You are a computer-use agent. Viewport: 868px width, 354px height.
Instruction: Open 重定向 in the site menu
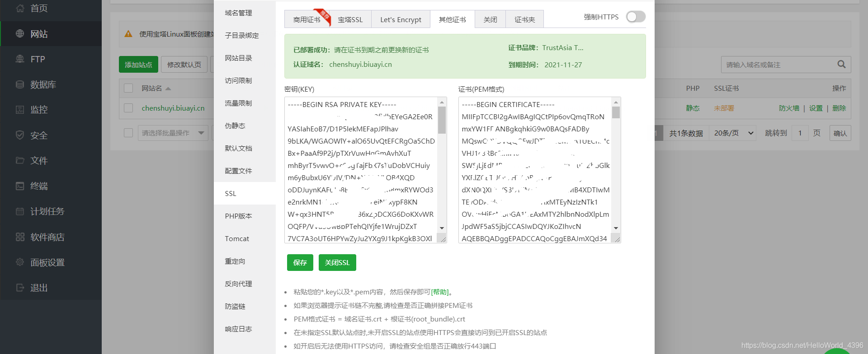click(x=245, y=261)
